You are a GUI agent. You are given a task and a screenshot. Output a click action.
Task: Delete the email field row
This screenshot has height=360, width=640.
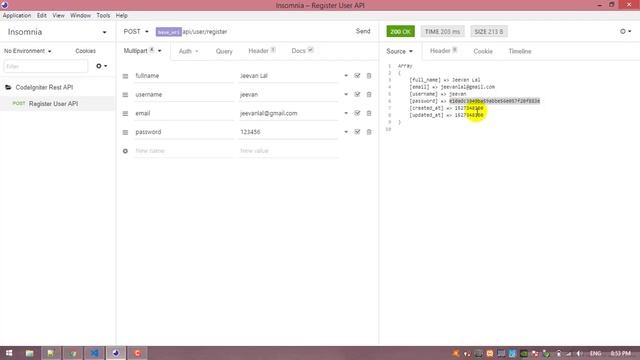point(369,113)
